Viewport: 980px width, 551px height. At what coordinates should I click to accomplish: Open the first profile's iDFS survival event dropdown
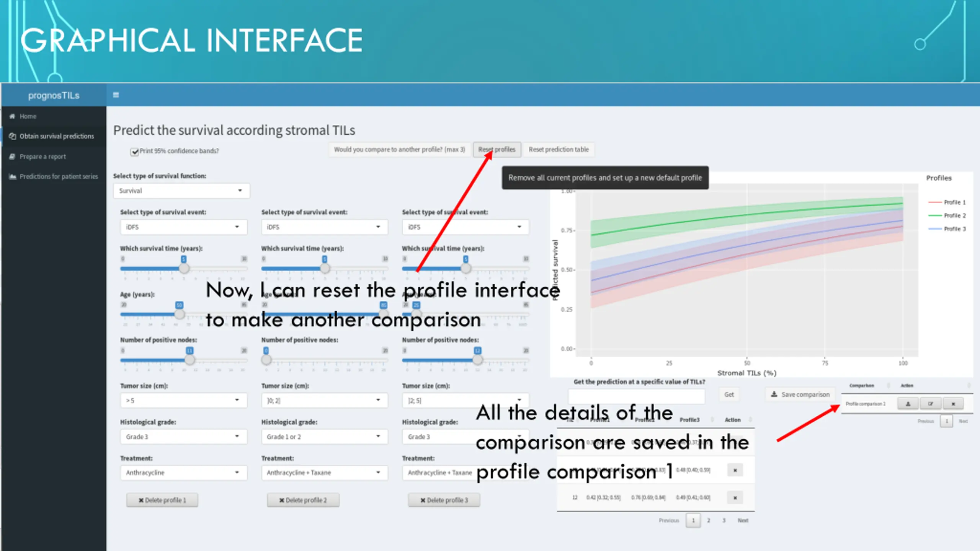184,227
